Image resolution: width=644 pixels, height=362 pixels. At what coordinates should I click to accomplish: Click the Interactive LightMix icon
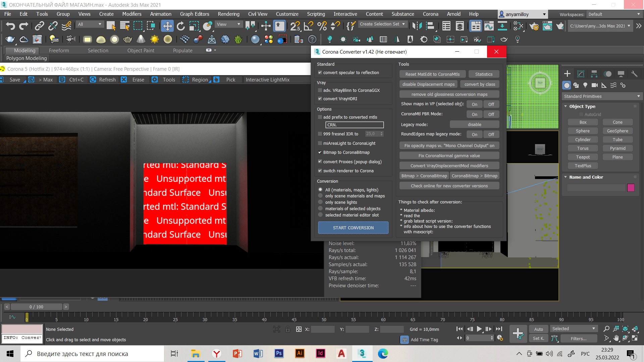[x=268, y=79]
